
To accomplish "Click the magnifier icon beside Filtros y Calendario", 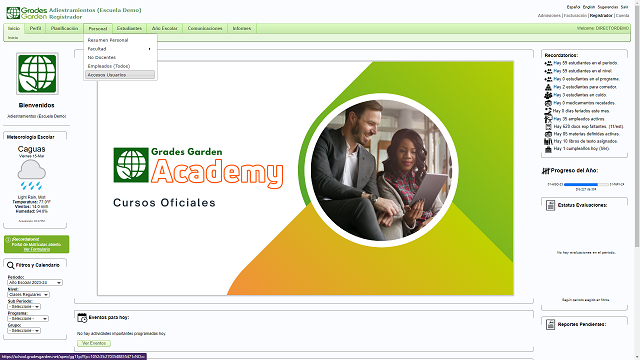I will tap(11, 265).
